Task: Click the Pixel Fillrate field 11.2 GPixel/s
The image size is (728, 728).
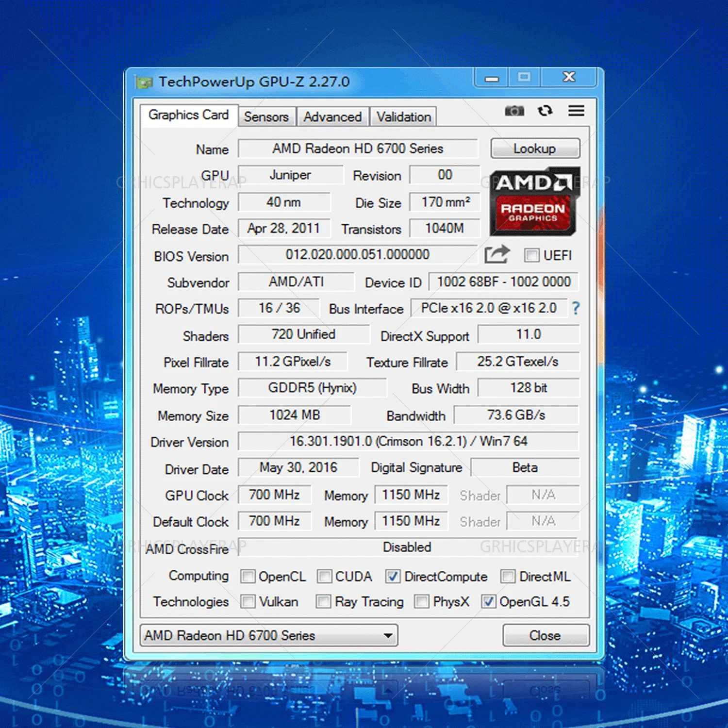Action: tap(293, 361)
